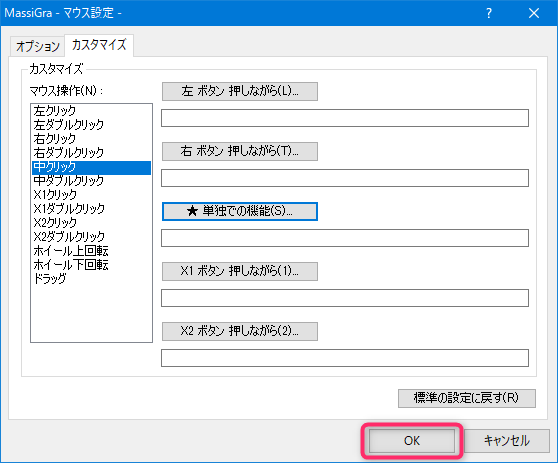Select 右クリック in the list

(91, 139)
